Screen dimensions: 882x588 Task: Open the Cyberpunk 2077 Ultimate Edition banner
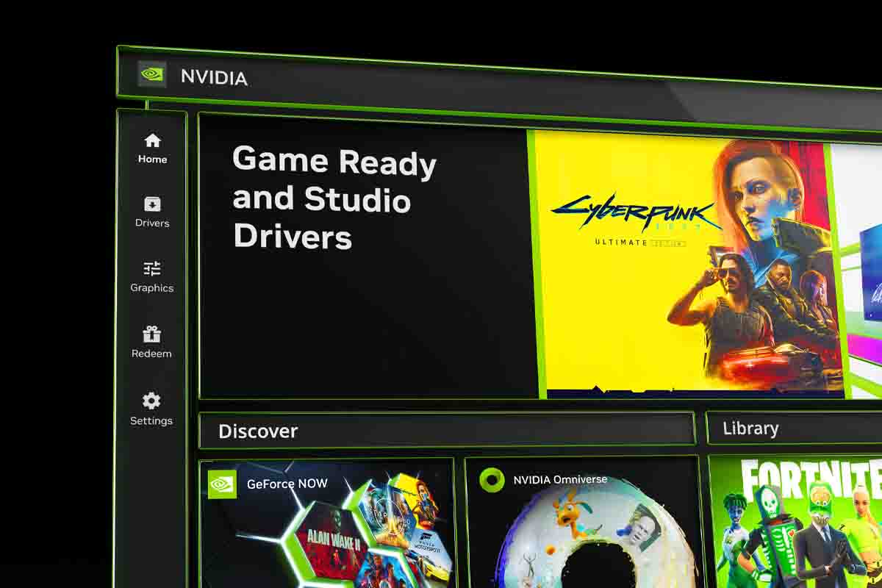(684, 265)
